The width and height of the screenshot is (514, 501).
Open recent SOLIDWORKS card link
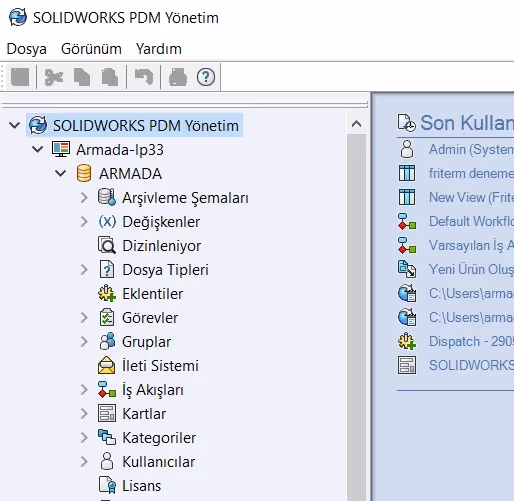click(471, 365)
